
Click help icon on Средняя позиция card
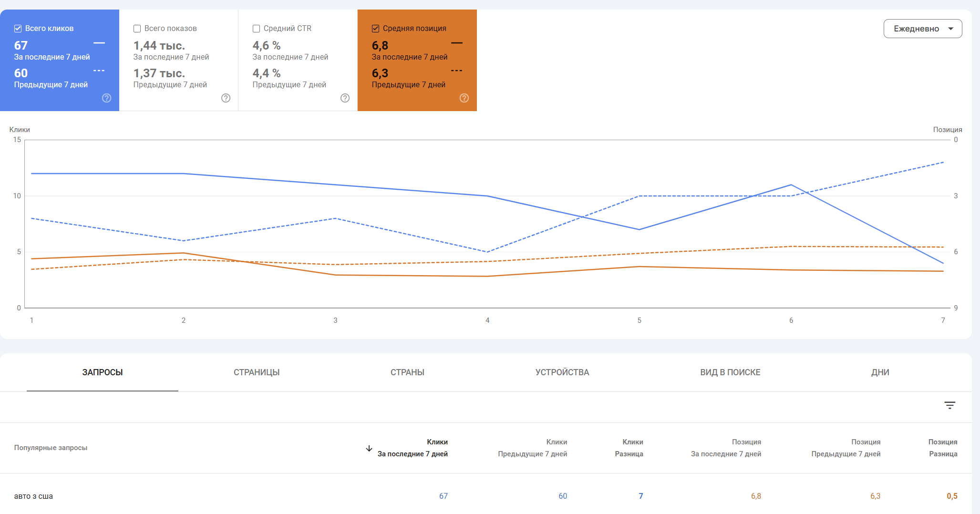coord(464,98)
